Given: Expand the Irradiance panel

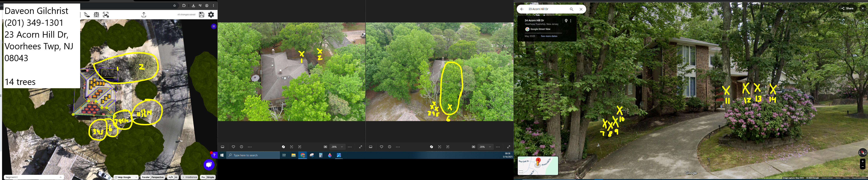Looking at the screenshot, I should [x=189, y=177].
